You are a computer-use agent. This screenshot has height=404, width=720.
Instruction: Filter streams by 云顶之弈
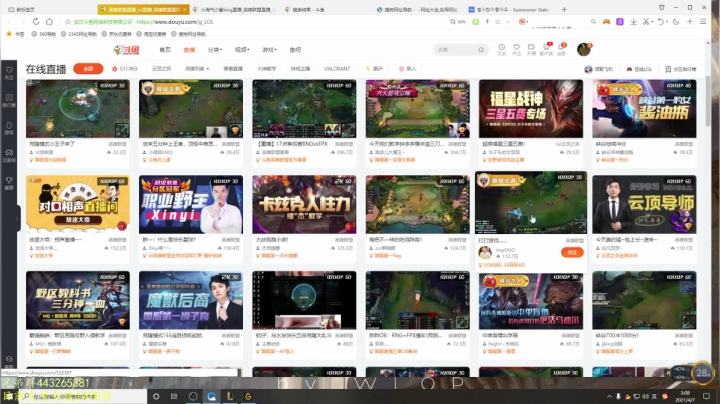(x=161, y=69)
